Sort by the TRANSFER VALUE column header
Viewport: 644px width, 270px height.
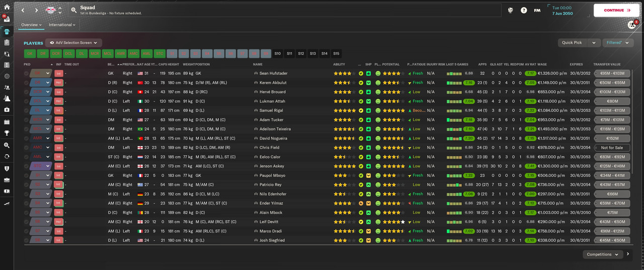[607, 64]
